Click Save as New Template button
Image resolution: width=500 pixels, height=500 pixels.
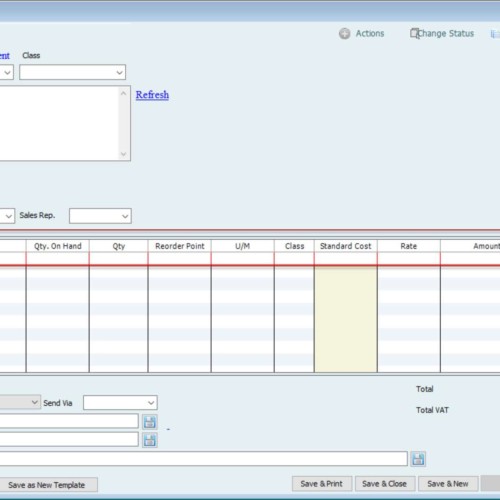(x=47, y=485)
